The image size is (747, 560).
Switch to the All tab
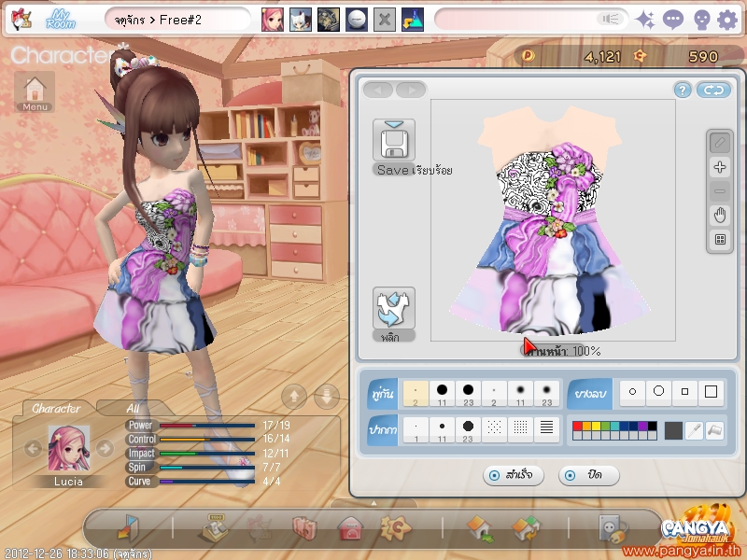(x=133, y=409)
